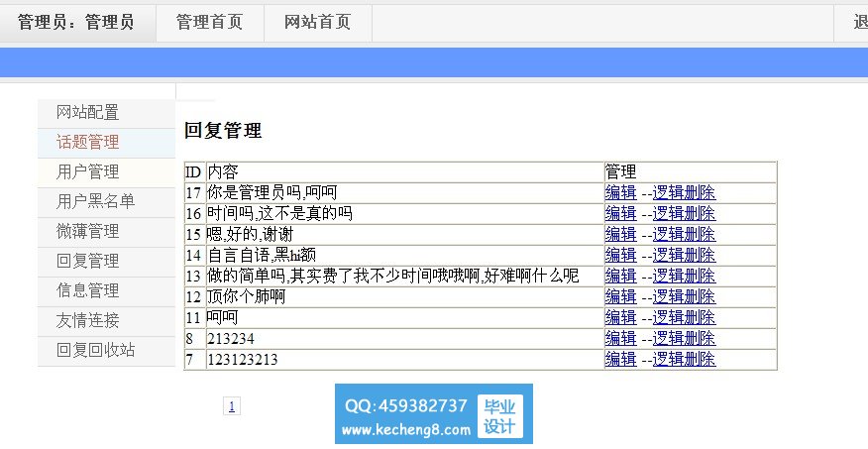Click the long reply text in row 13
Image resolution: width=868 pixels, height=449 pixels.
[x=393, y=276]
